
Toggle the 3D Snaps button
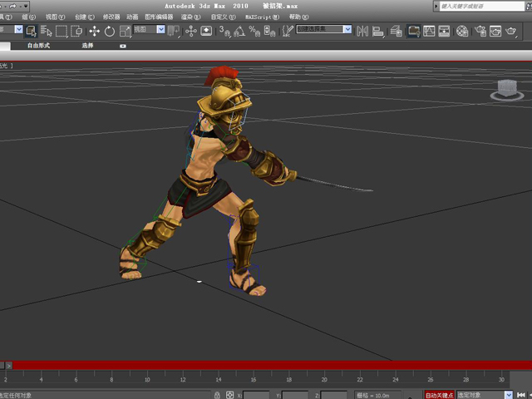click(224, 32)
